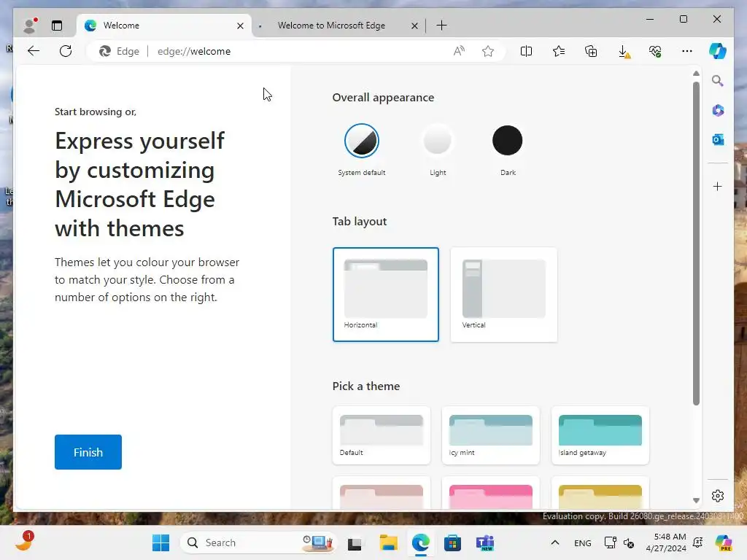The height and width of the screenshot is (560, 747).
Task: Pick the Island getaway theme
Action: [600, 435]
